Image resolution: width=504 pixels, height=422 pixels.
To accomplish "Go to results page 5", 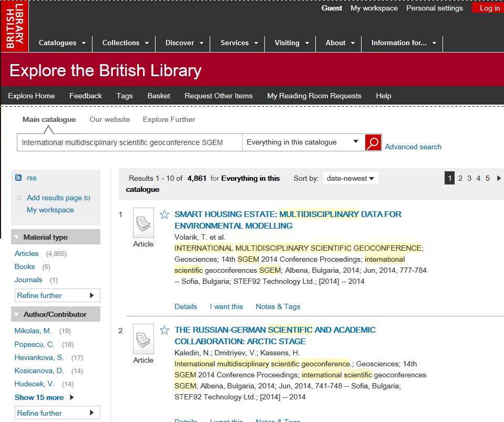I will (x=488, y=178).
